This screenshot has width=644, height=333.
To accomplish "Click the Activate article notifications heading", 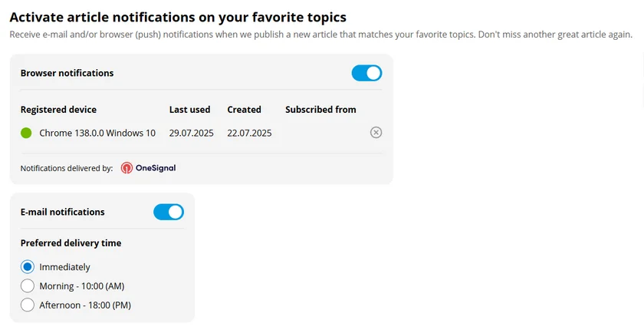I will [178, 17].
